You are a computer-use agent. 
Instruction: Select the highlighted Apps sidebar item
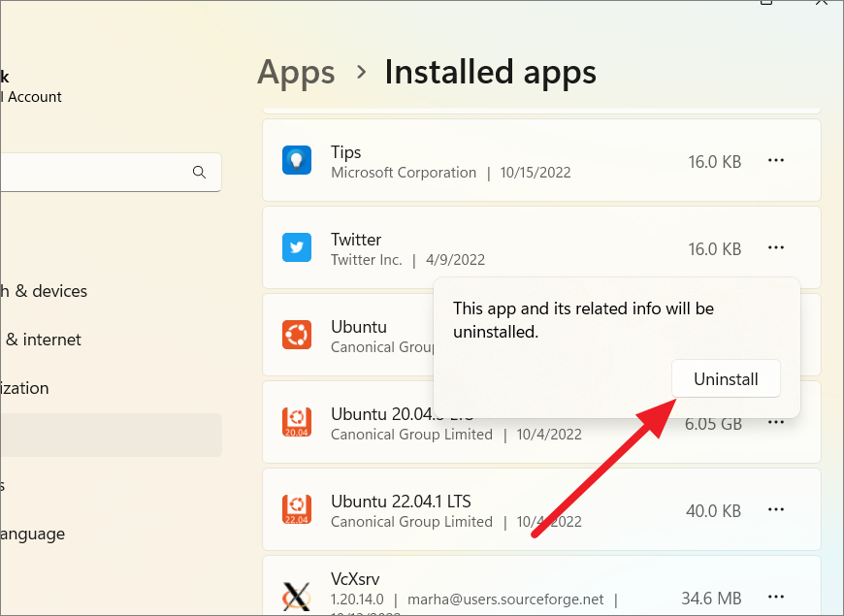[111, 435]
